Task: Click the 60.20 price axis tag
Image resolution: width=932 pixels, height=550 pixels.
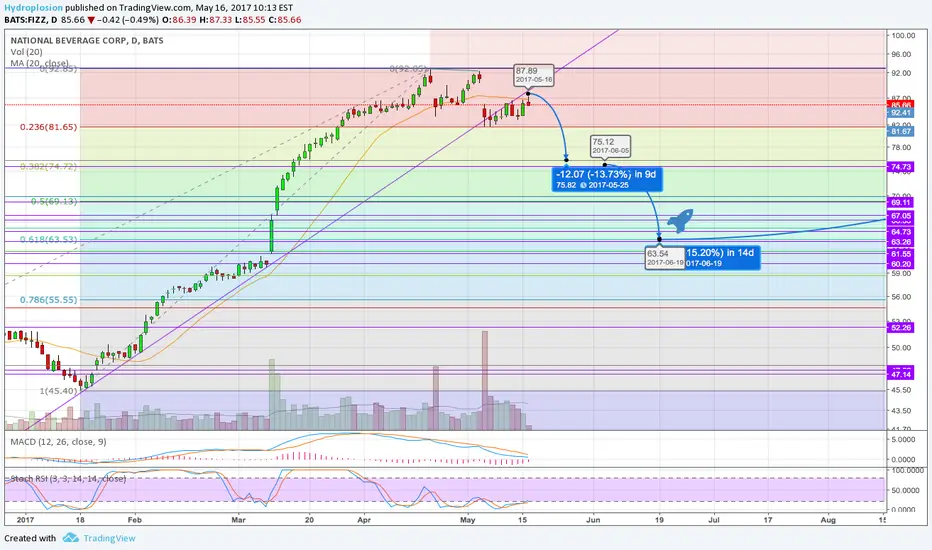Action: pyautogui.click(x=901, y=264)
